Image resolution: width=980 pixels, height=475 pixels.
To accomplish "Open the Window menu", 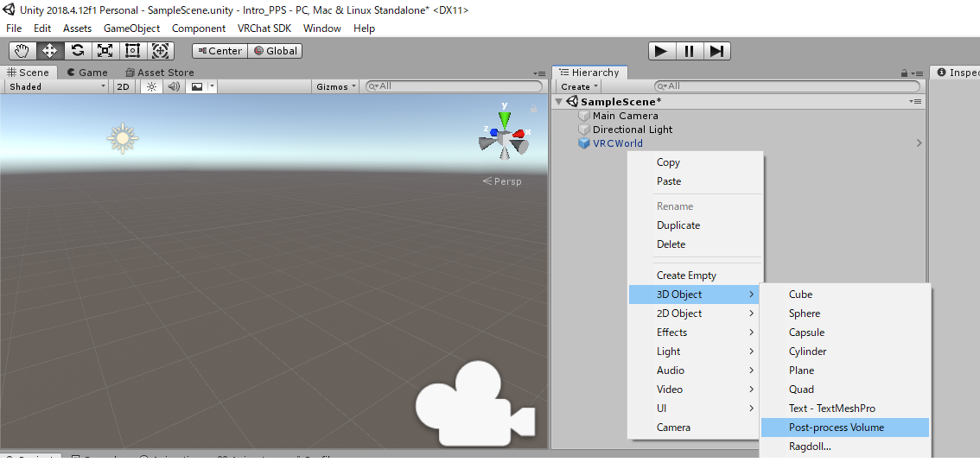I will (322, 28).
